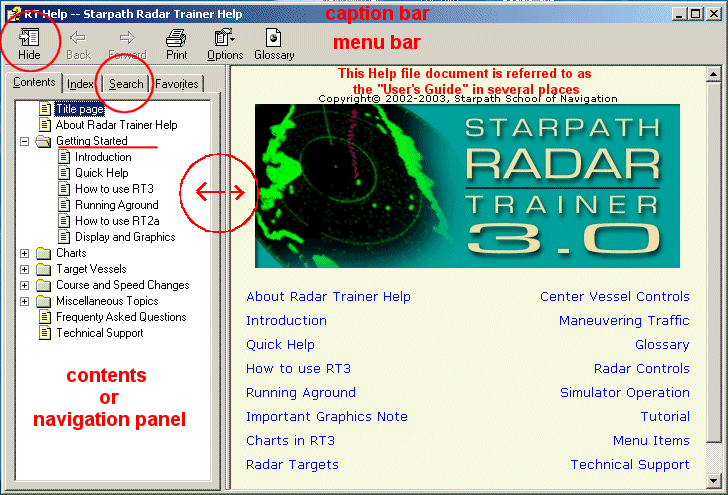Follow the Menu Items link
The image size is (728, 495).
pyautogui.click(x=651, y=441)
